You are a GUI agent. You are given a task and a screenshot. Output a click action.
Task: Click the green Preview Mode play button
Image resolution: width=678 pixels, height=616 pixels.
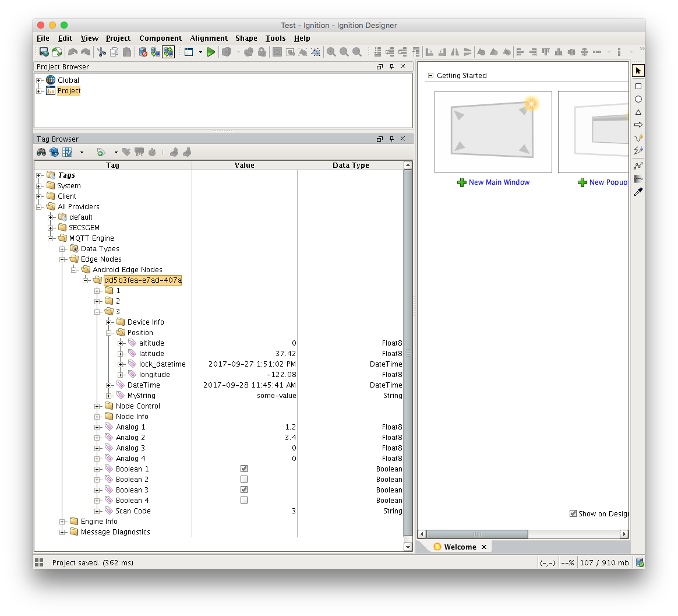click(211, 52)
